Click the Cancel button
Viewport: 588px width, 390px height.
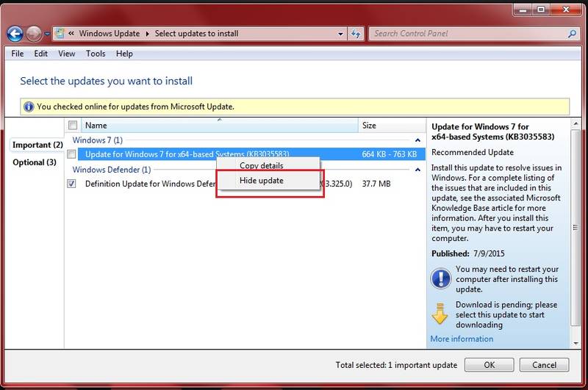tap(544, 365)
